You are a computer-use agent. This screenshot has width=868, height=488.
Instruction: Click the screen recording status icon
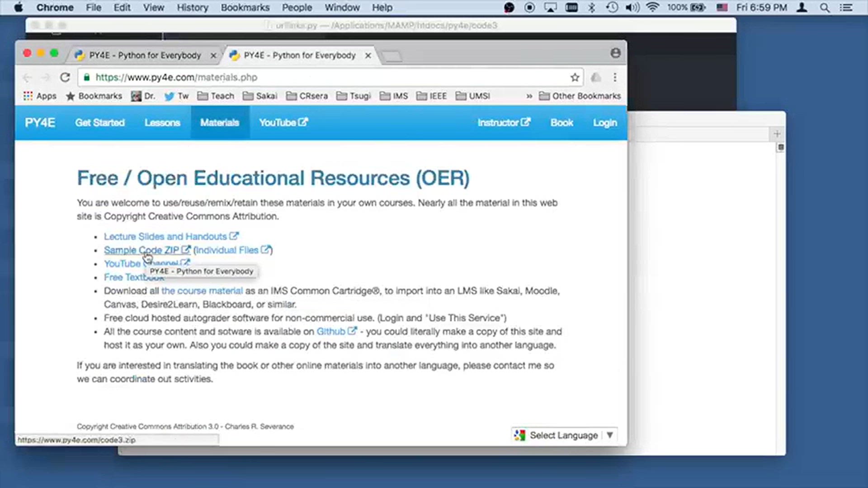[x=529, y=8]
